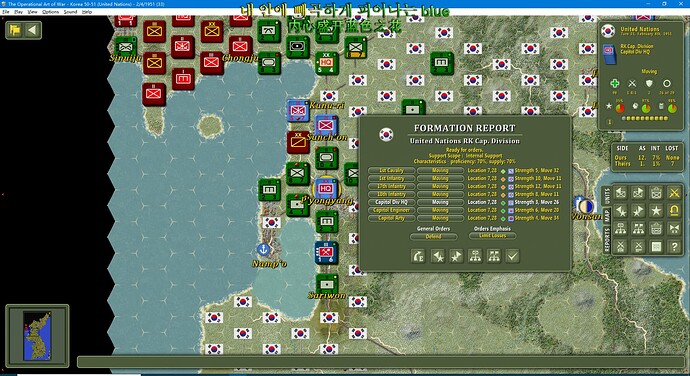The width and height of the screenshot is (690, 376).
Task: Select the 1st Cavalry unit button
Action: 392,170
